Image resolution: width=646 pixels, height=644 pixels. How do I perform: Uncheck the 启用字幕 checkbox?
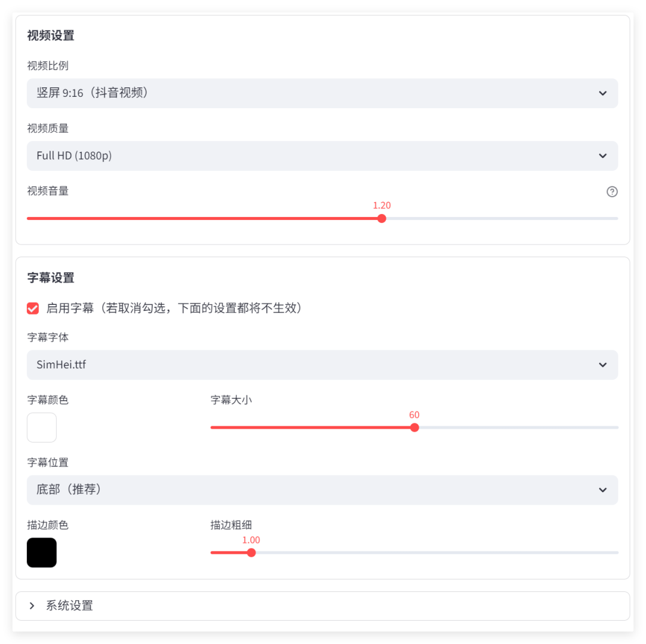pos(33,309)
